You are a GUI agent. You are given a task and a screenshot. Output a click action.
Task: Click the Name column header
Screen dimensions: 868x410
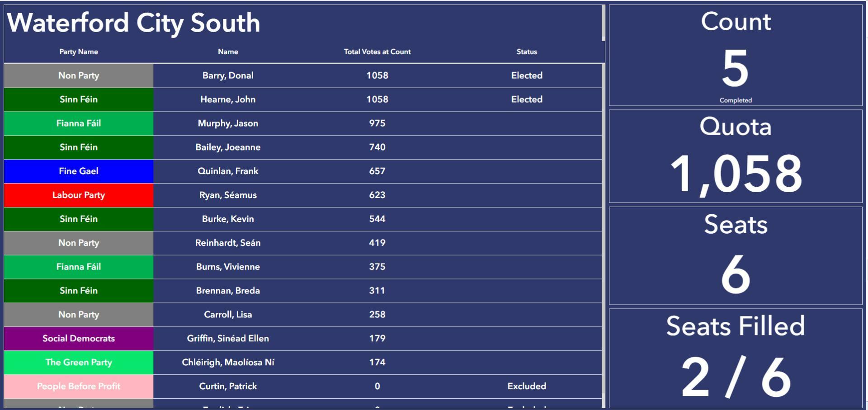coord(228,52)
